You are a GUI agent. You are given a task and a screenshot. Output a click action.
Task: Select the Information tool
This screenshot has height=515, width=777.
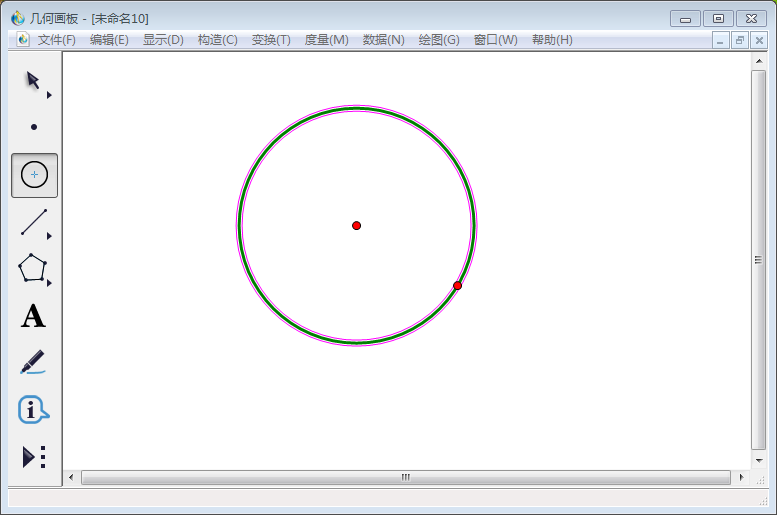pyautogui.click(x=33, y=409)
